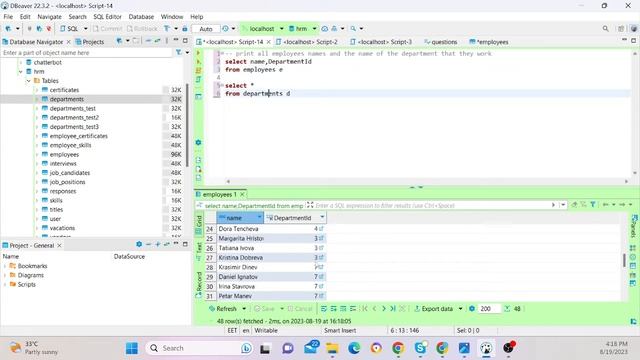Go to first row of results
The height and width of the screenshot is (360, 640).
pyautogui.click(x=365, y=309)
